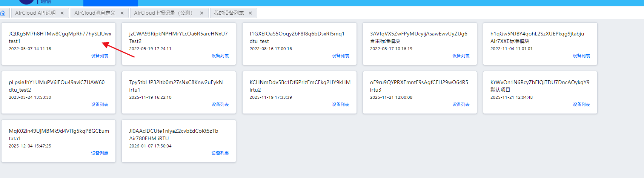Click the timestamp 2026-01-07 17:50:04
Screen dimensions: 644x178
[150, 146]
